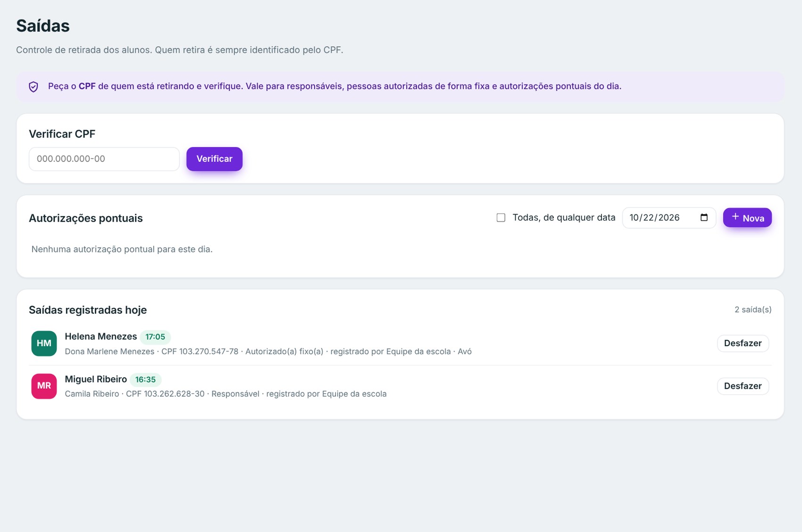802x532 pixels.
Task: Open the calendar picker icon in date field
Action: point(704,217)
